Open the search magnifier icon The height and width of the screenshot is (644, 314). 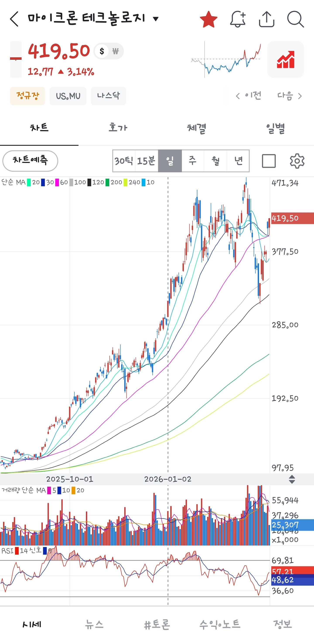[x=295, y=19]
